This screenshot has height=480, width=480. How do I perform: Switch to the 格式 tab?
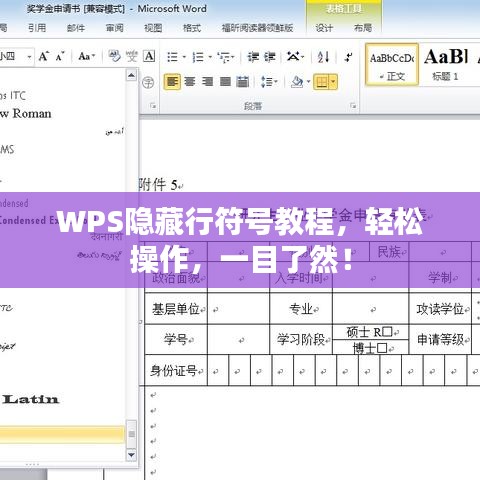click(192, 28)
